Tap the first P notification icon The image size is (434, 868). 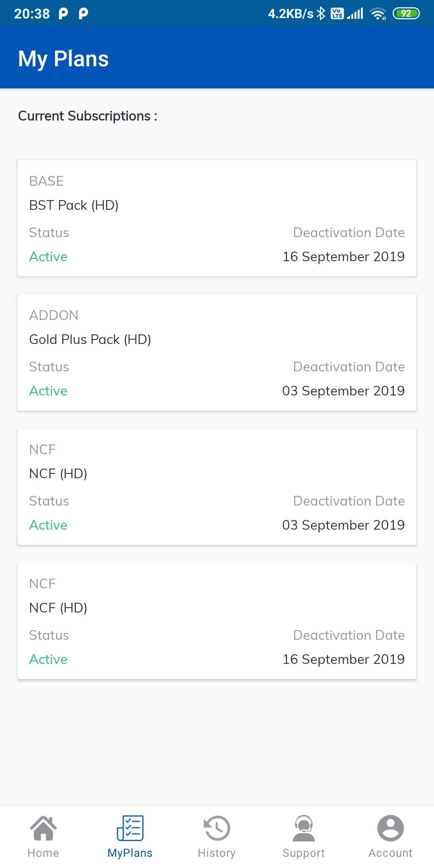coord(63,14)
